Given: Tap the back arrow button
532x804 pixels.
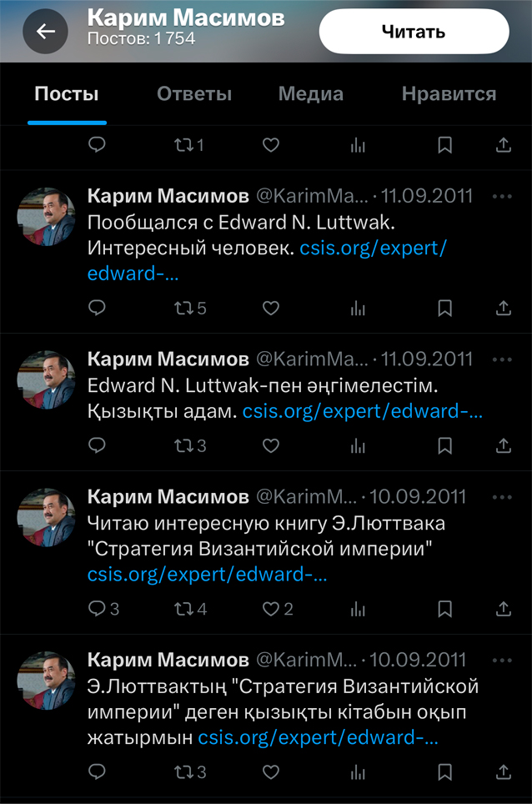Looking at the screenshot, I should [x=45, y=32].
